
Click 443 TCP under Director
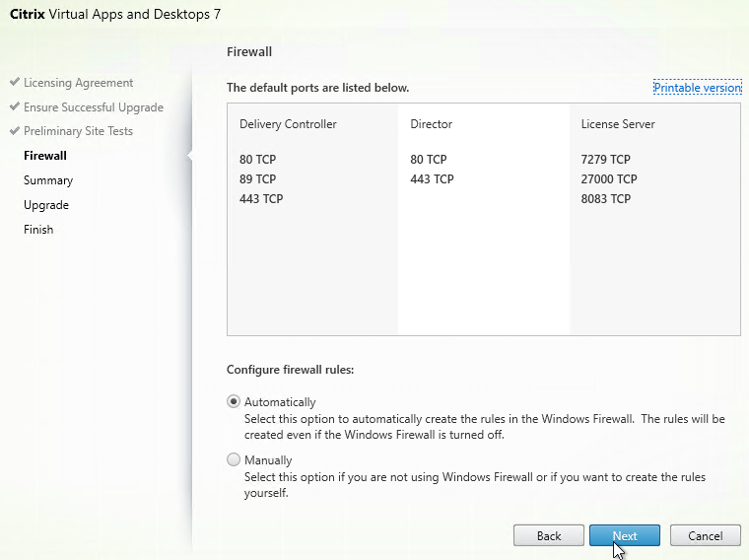(x=432, y=178)
